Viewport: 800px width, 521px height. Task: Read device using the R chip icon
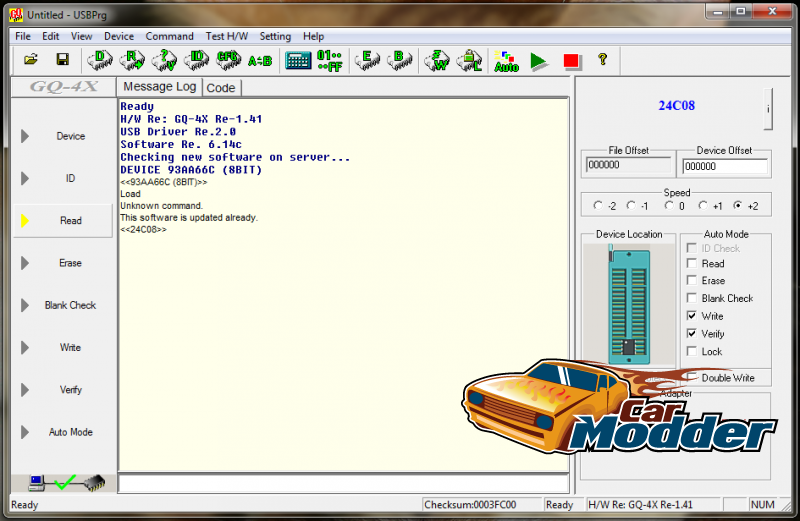[x=132, y=60]
